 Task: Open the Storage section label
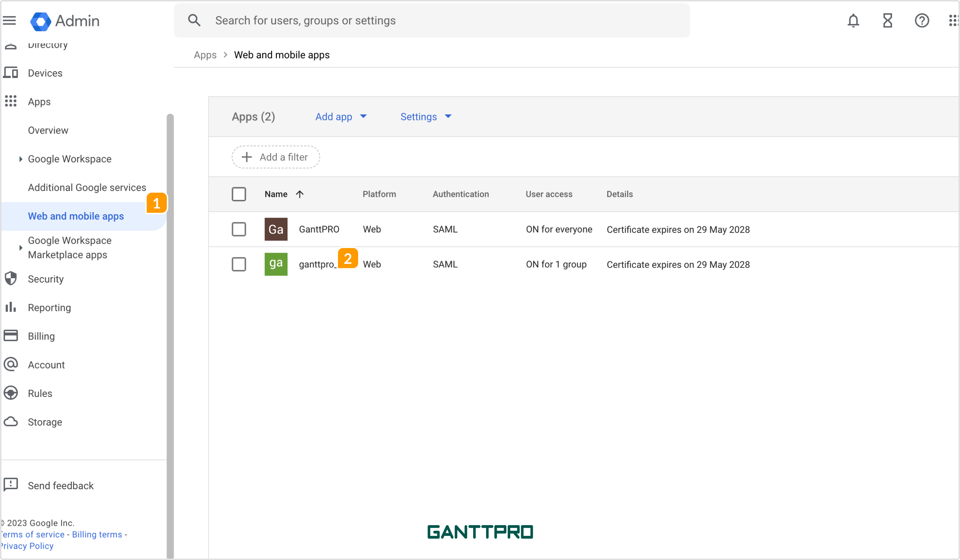coord(45,422)
